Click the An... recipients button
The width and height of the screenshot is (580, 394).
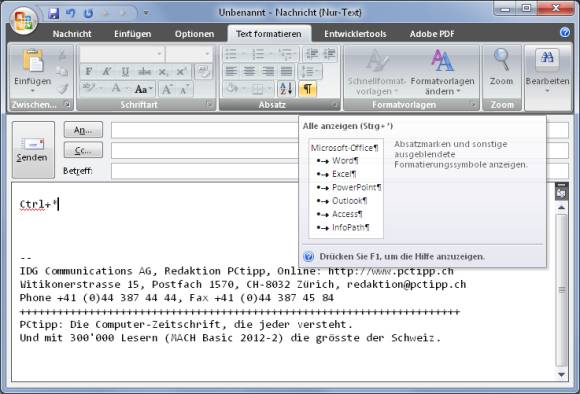click(x=83, y=130)
